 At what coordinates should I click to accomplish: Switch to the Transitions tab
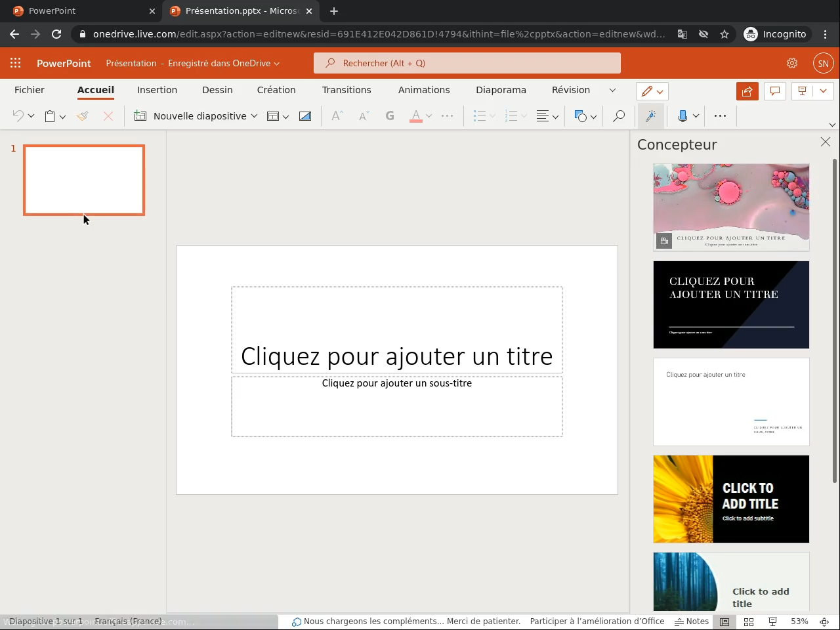coord(346,90)
